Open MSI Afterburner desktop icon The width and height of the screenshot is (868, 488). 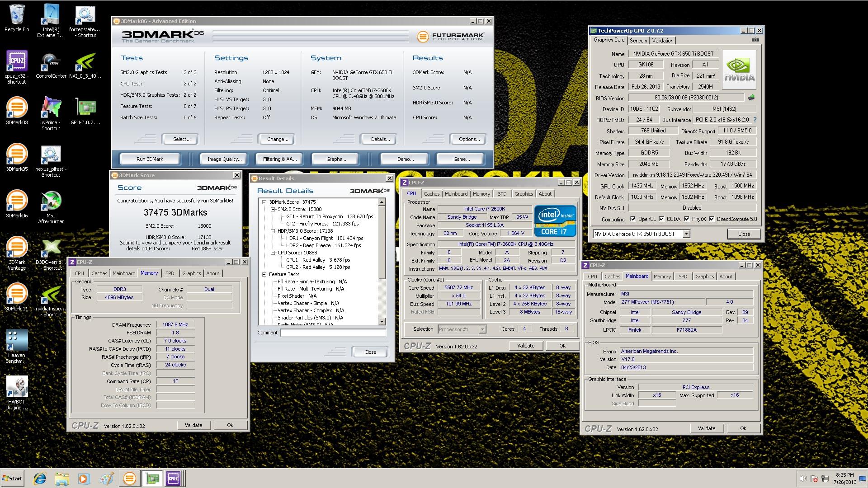coord(51,207)
